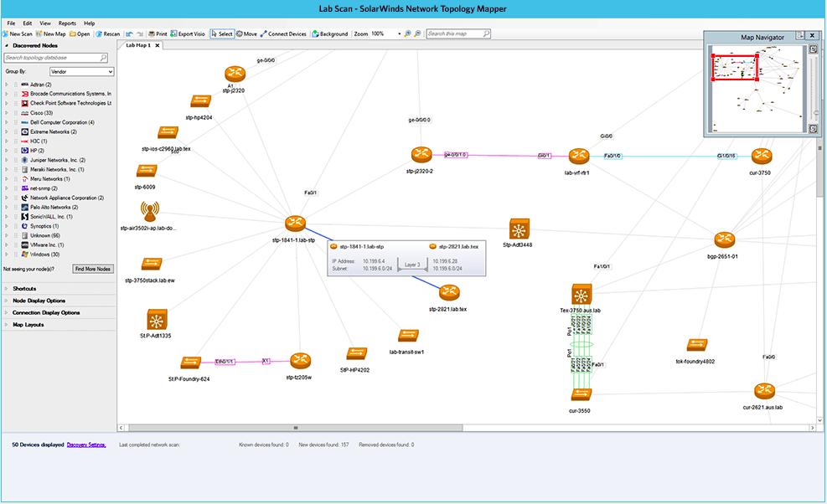Click the Search this map field
827x504 pixels.
457,33
